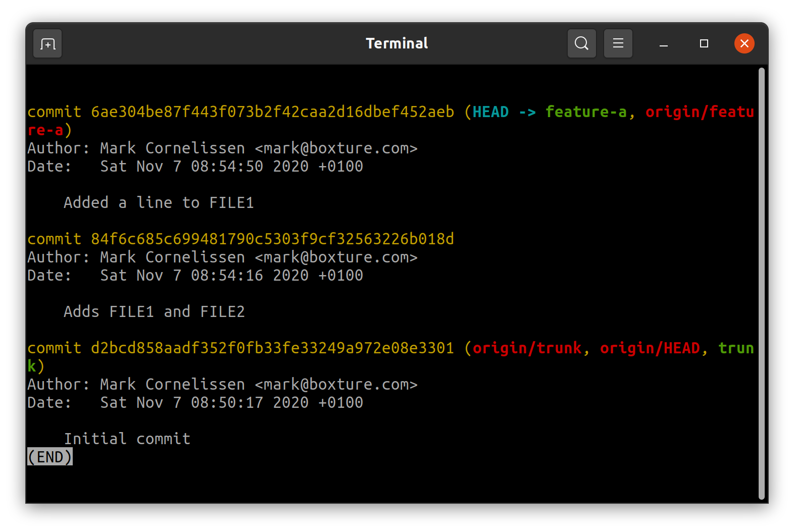Click the commit hash starting with 6ae304be
The image size is (794, 532).
tap(272, 112)
